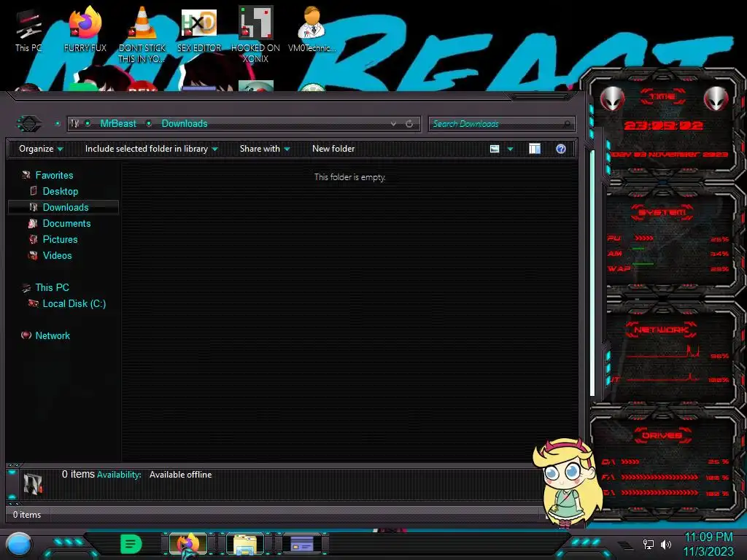The width and height of the screenshot is (747, 560).
Task: Click the '0 items' status bar text
Action: click(27, 515)
